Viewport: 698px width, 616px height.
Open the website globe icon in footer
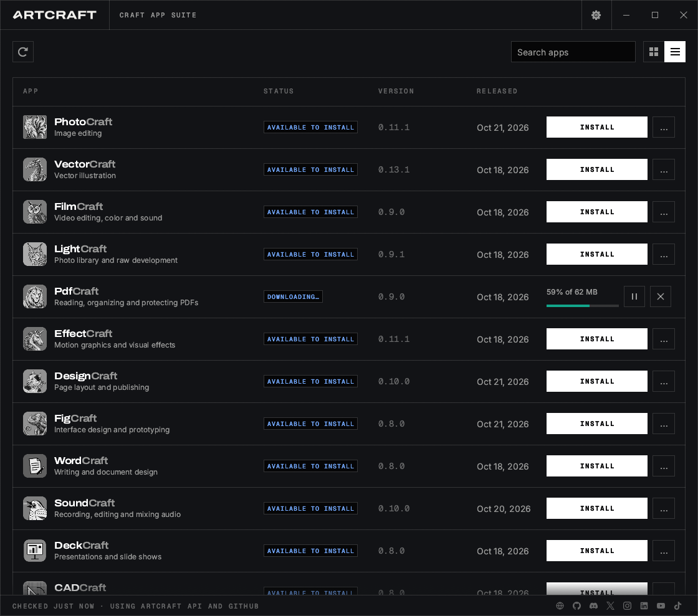(x=560, y=606)
